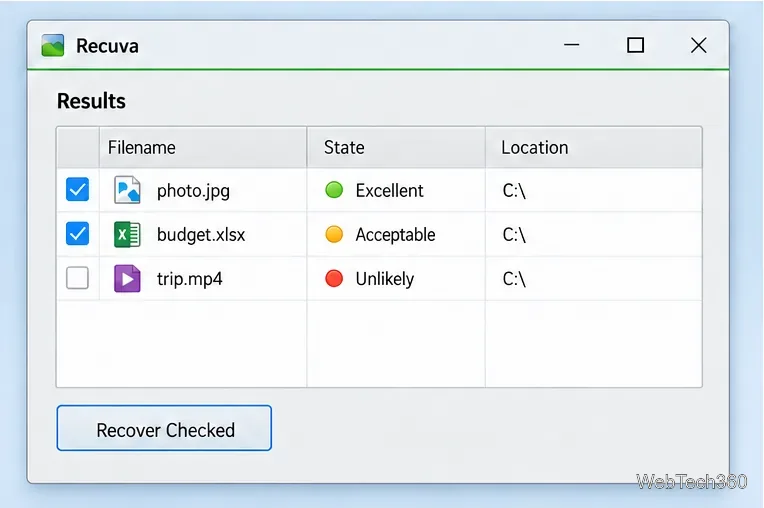Click the C:\ location in photo.jpg row

click(x=514, y=190)
